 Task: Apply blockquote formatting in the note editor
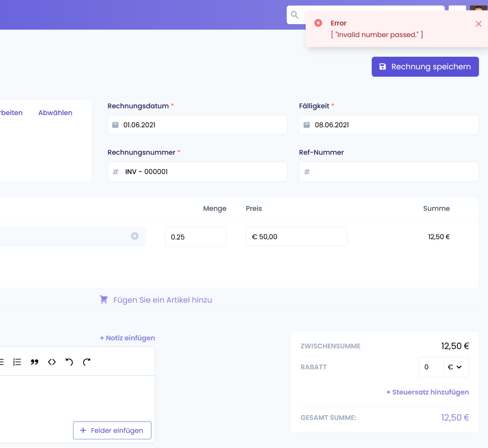pyautogui.click(x=34, y=362)
